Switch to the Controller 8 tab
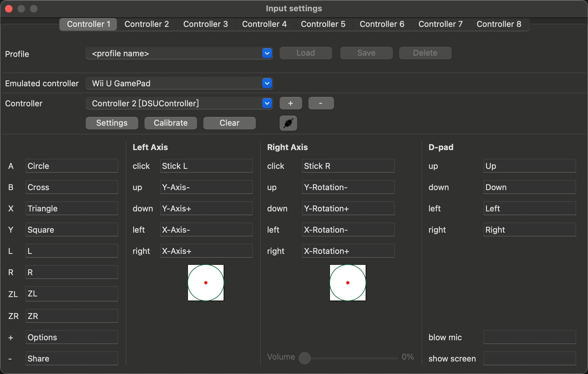588x374 pixels. (499, 24)
